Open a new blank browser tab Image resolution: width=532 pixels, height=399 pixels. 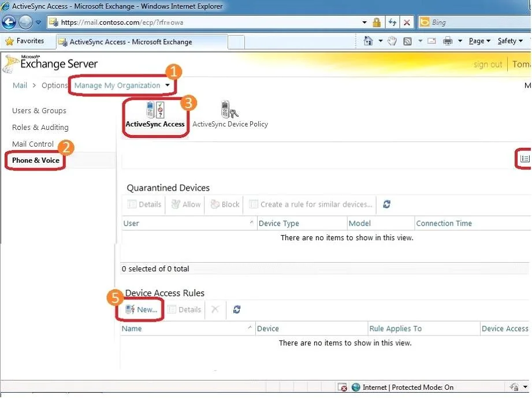tap(236, 42)
